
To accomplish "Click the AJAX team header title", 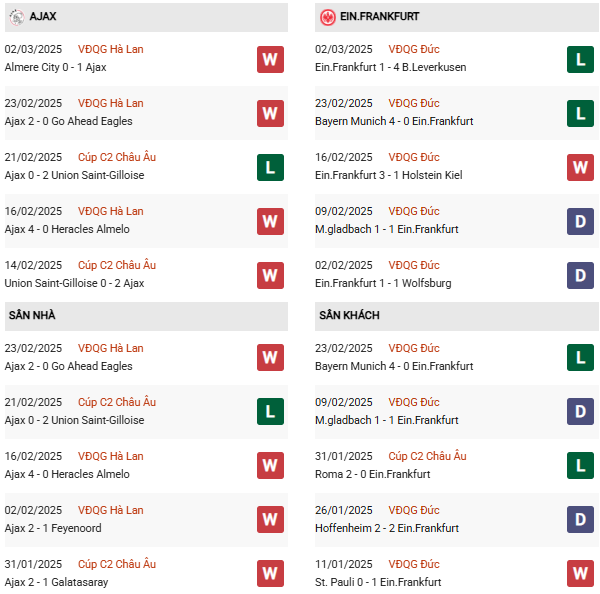I will pyautogui.click(x=43, y=17).
